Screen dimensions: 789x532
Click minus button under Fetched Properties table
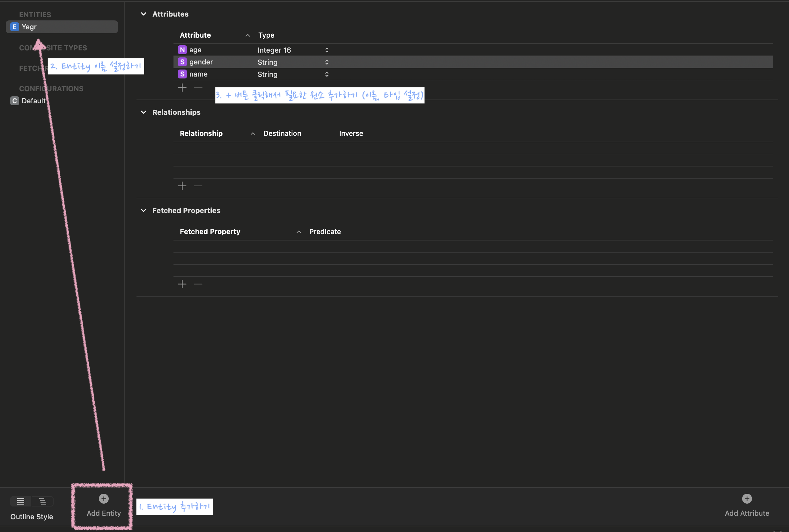pyautogui.click(x=198, y=284)
